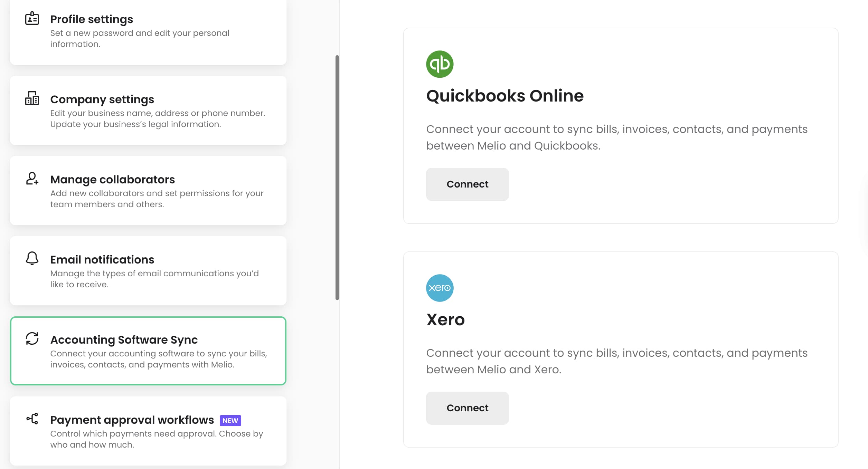Click the NEW badge on approval workflows
Viewport: 868px width, 469px height.
pos(230,421)
